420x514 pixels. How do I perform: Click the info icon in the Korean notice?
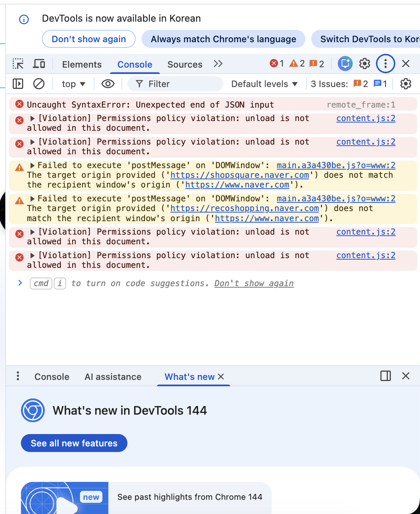[24, 19]
